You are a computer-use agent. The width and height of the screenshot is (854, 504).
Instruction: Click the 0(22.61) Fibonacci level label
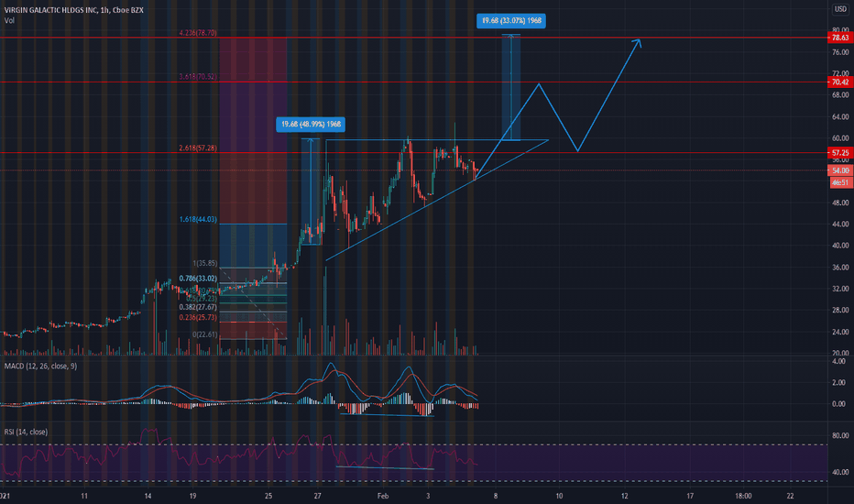click(204, 334)
